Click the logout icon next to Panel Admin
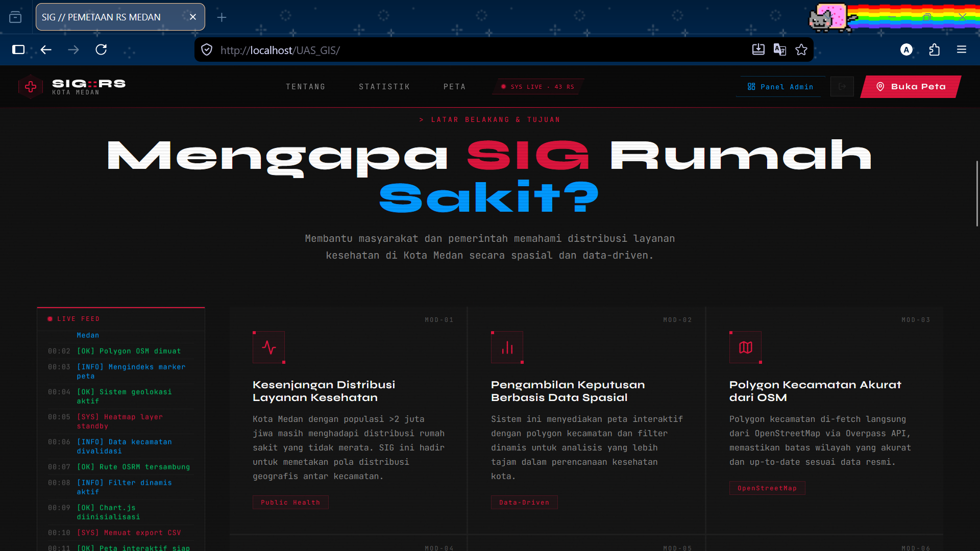This screenshot has width=980, height=551. (x=842, y=87)
